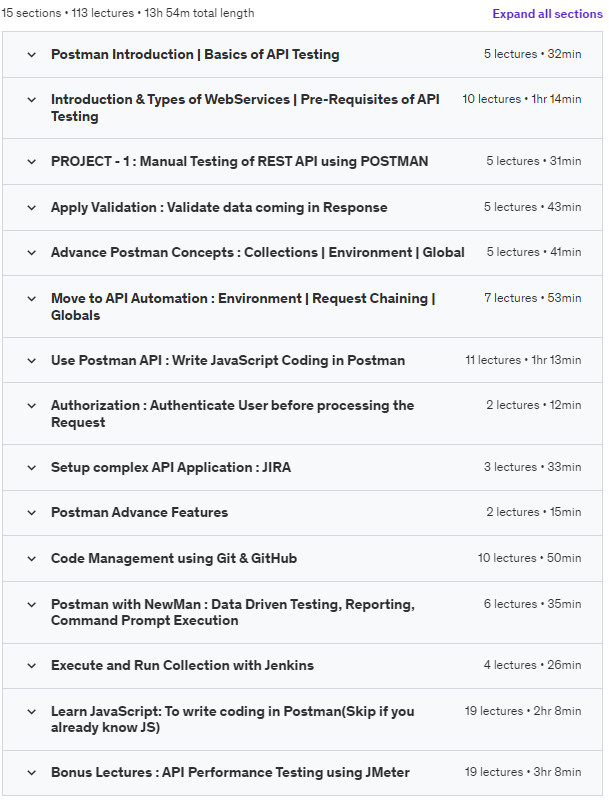This screenshot has width=609, height=800.
Task: Select 'Authorization : Authenticate User' section title
Action: (x=232, y=414)
